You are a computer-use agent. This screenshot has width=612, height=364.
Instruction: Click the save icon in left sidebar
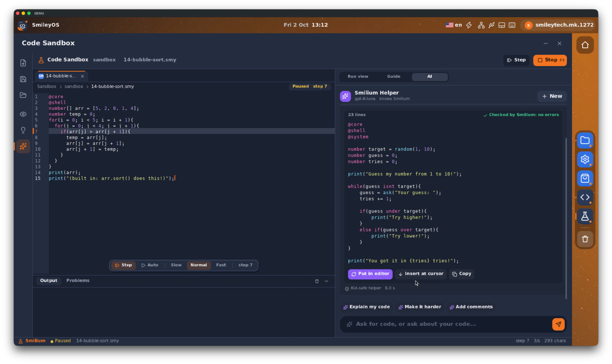click(23, 79)
